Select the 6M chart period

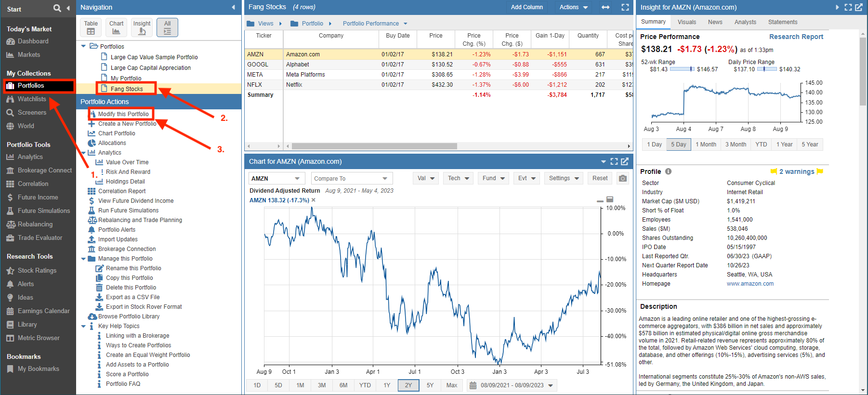343,385
